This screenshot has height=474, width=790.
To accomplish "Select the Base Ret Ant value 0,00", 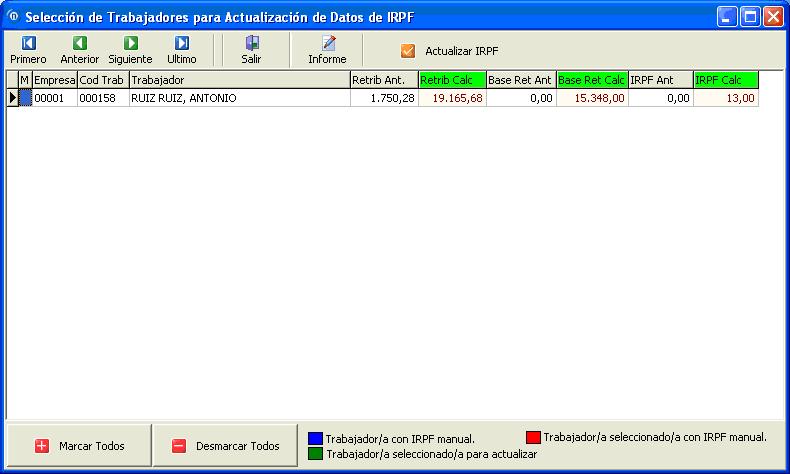I will coord(521,98).
